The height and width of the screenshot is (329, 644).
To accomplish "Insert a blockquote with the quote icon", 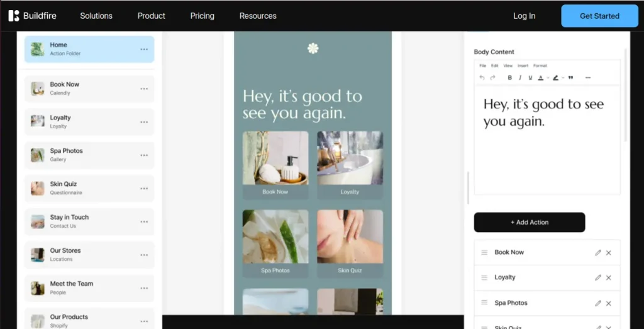I will 570,77.
